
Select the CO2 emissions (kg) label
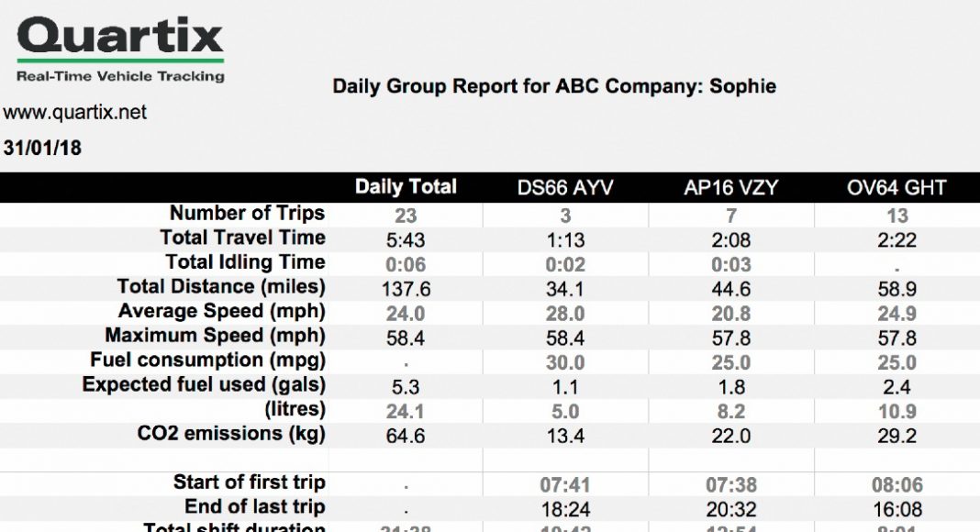tap(231, 434)
